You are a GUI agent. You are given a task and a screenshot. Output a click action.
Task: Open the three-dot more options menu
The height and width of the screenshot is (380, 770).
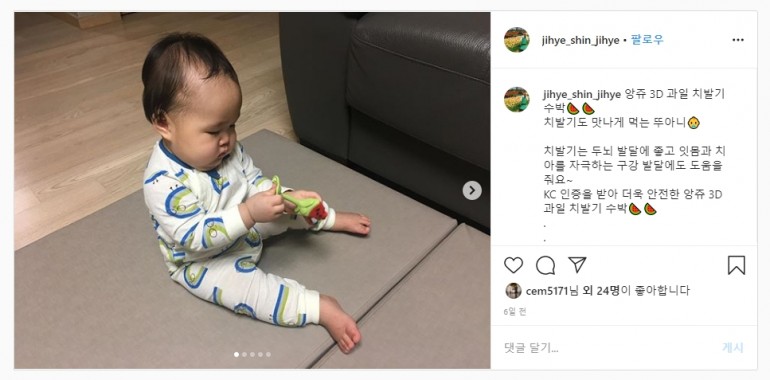tap(738, 40)
